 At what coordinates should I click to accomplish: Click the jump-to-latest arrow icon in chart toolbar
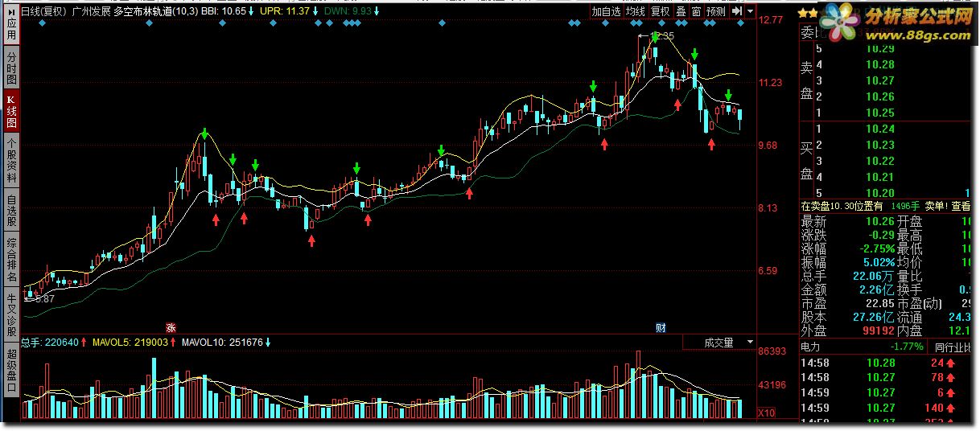tap(736, 11)
